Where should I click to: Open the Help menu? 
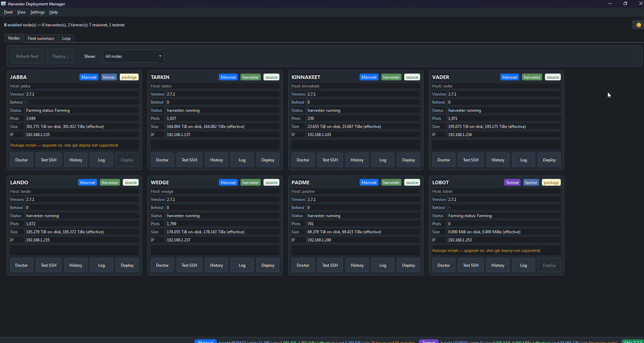click(53, 12)
